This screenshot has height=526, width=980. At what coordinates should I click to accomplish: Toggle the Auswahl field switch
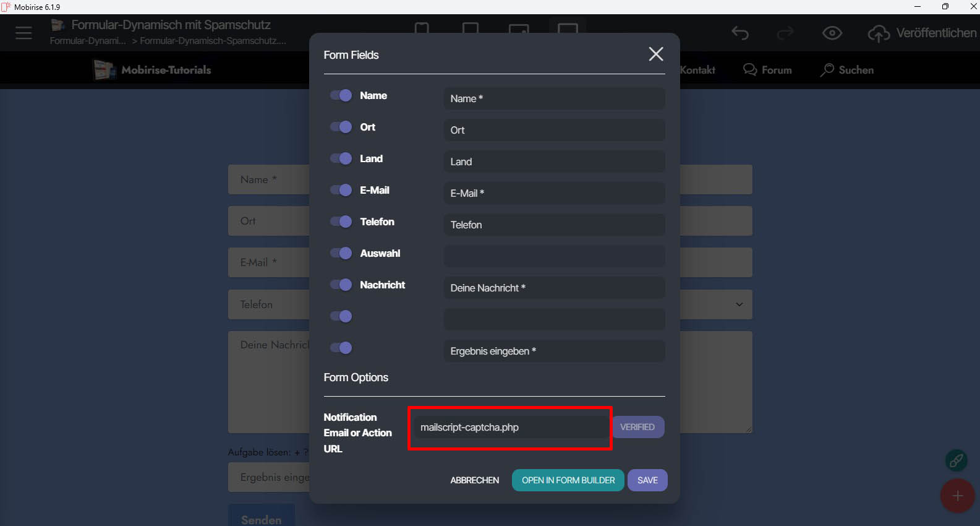tap(341, 253)
